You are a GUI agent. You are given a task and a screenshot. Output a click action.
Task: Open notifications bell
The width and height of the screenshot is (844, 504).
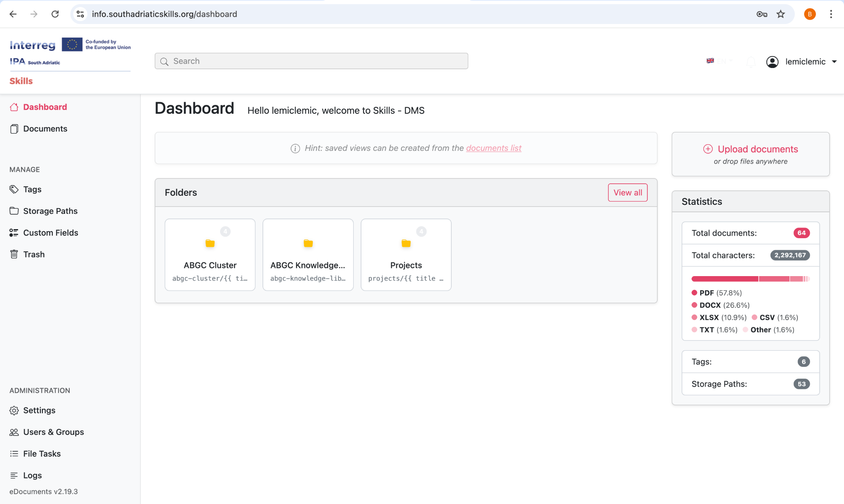[751, 61]
